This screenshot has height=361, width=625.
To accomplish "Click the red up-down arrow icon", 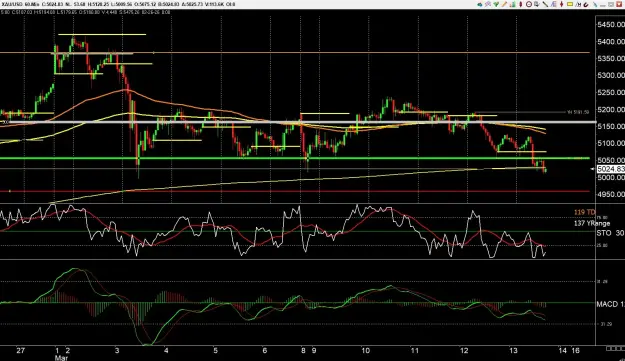I will [562, 4].
